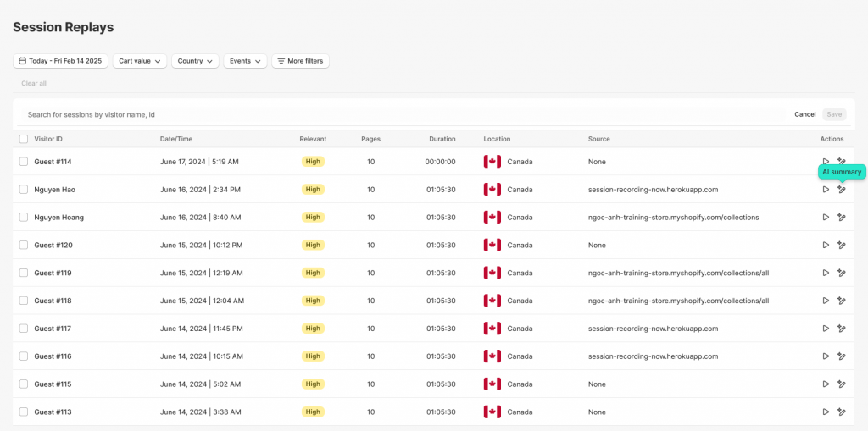Play the Nguyen Hoang session replay
This screenshot has height=431, width=868.
826,218
